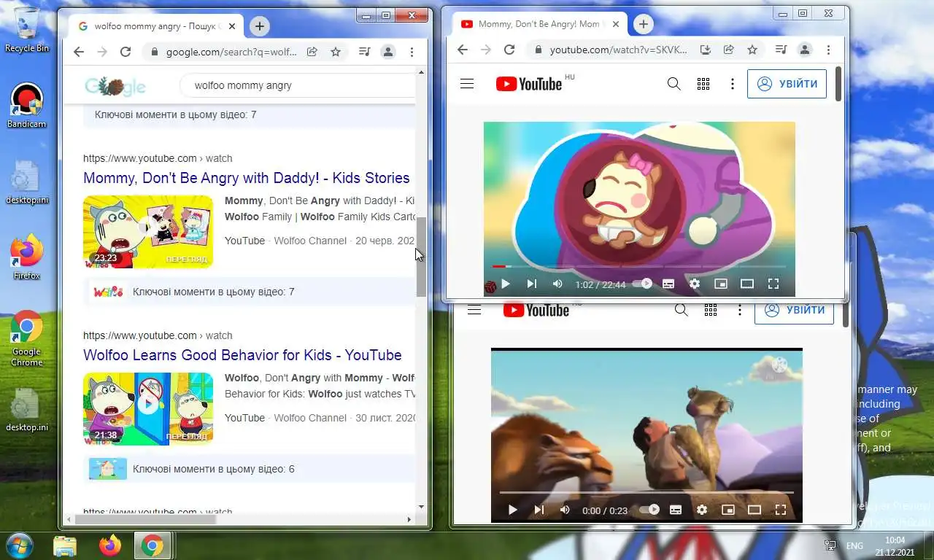Click search box containing 'wolfoo mommy angry'
Viewport: 934px width, 560px height.
(x=298, y=85)
